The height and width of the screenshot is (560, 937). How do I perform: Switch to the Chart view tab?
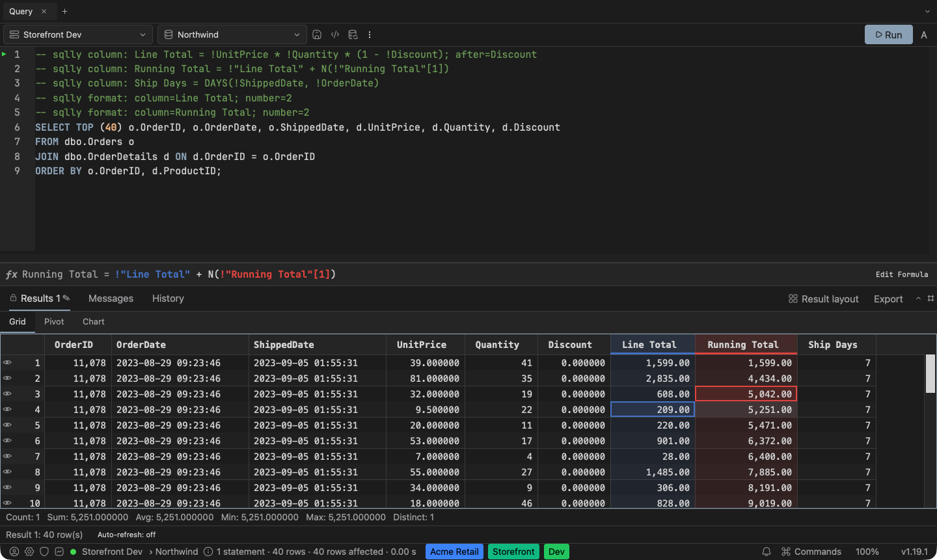(x=93, y=321)
